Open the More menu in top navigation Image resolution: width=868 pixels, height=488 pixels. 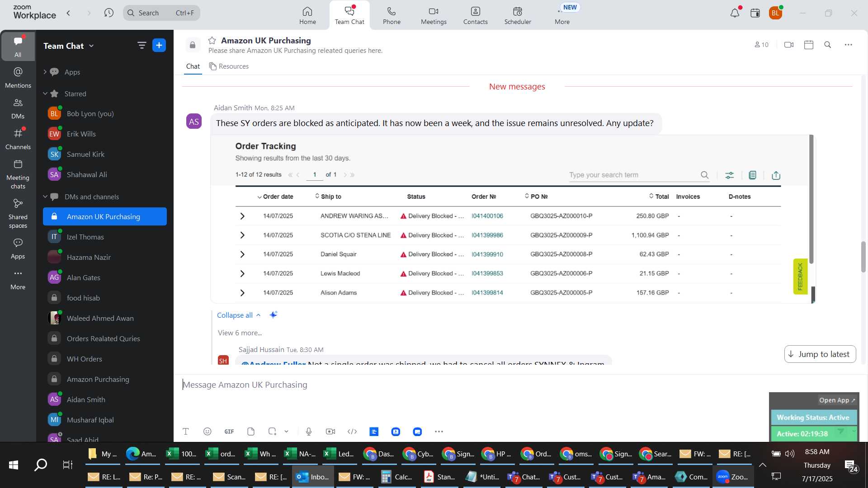click(x=562, y=15)
